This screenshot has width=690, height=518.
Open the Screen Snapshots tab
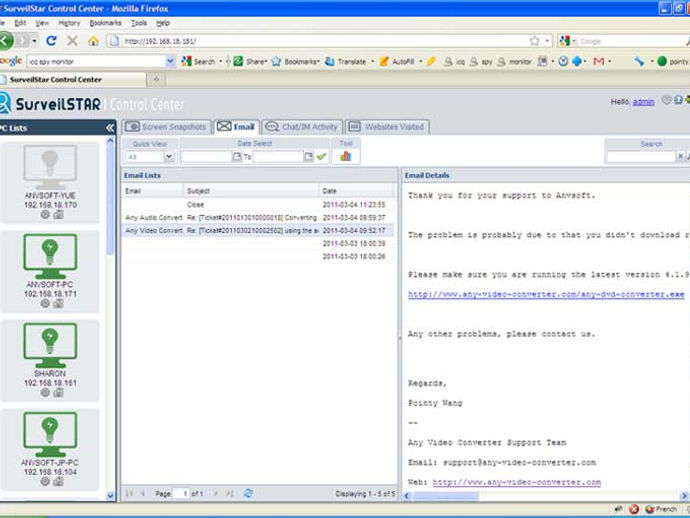(167, 127)
